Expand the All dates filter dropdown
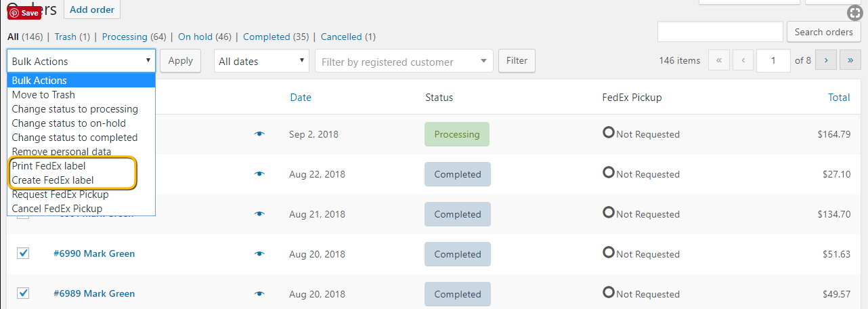The image size is (868, 309). tap(261, 61)
